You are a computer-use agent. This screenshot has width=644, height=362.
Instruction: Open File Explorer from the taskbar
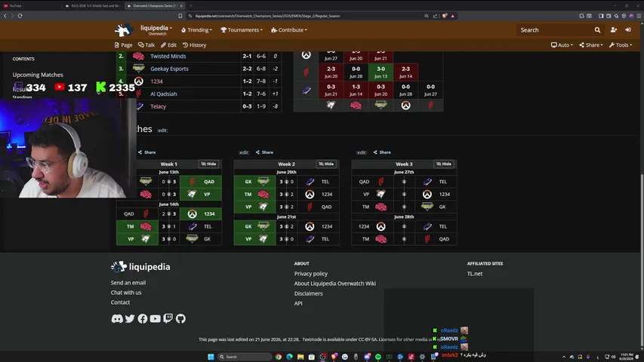300,357
